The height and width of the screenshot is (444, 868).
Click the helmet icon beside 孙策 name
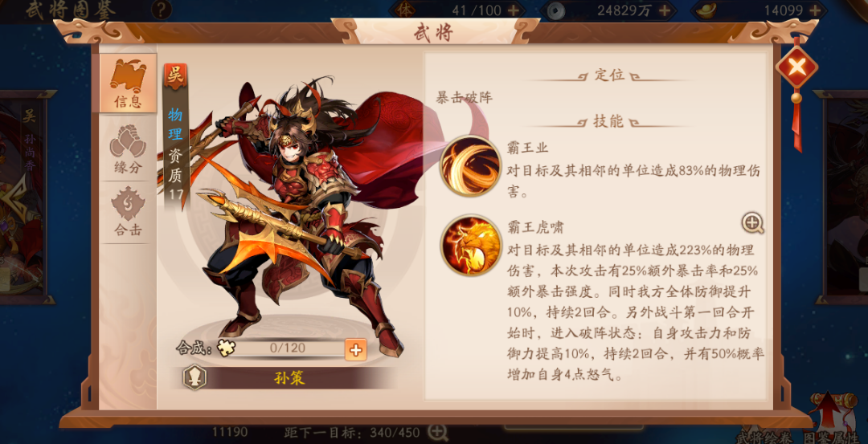click(x=194, y=377)
